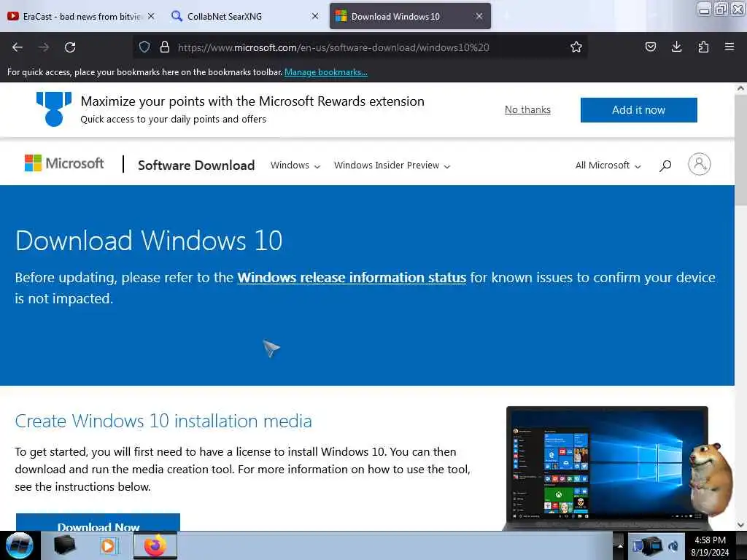The image size is (747, 560).
Task: Show hidden system tray icons arrow
Action: (620, 545)
